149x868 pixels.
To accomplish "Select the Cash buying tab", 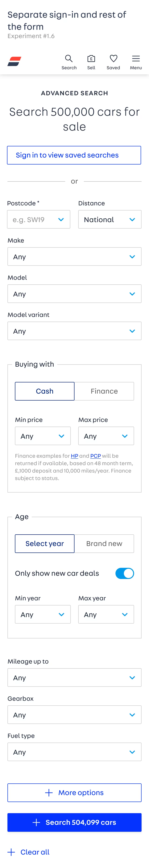I will pos(45,391).
